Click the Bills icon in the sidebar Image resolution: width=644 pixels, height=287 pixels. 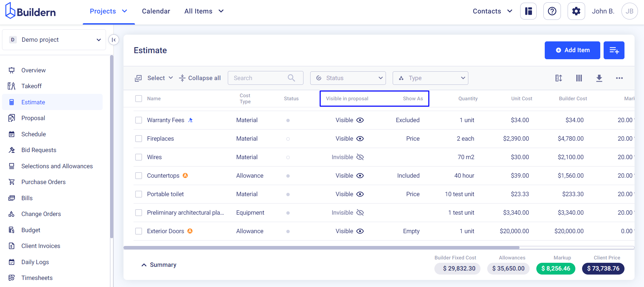click(11, 198)
